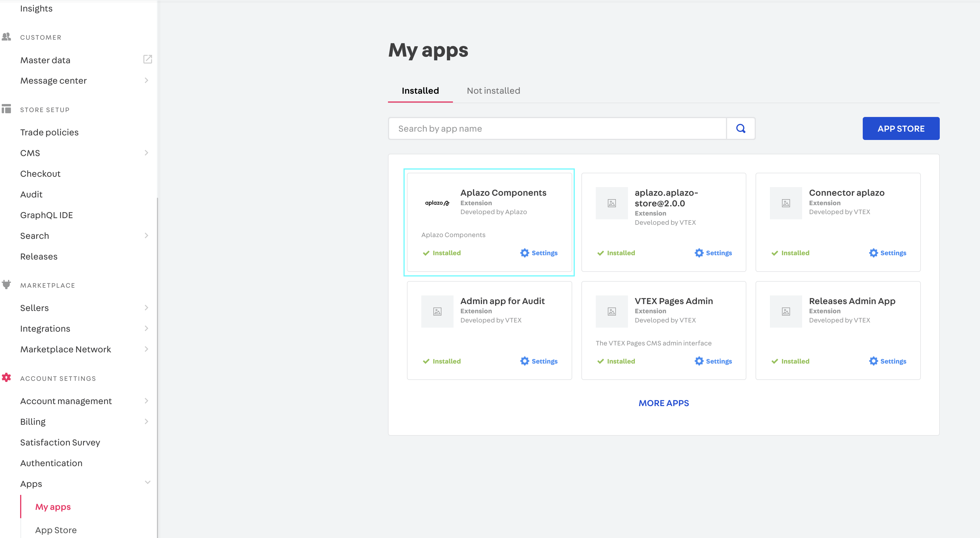This screenshot has width=980, height=538.
Task: Expand the CMS submenu chevron
Action: tap(147, 153)
